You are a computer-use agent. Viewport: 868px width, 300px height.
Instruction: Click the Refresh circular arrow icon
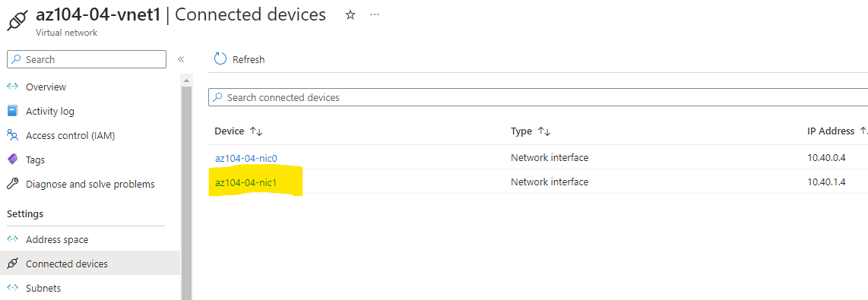tap(220, 59)
